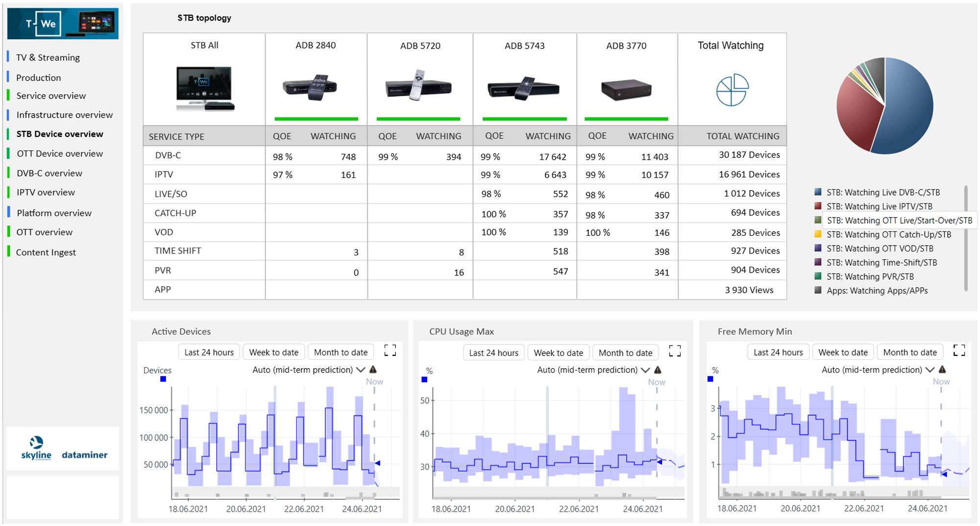Image resolution: width=980 pixels, height=526 pixels.
Task: Go to Service overview
Action: (51, 96)
